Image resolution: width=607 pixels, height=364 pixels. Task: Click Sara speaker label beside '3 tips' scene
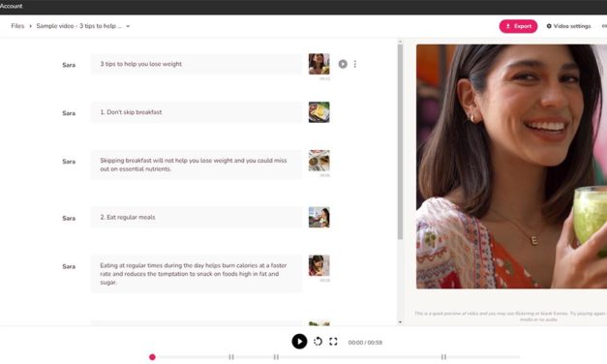69,65
